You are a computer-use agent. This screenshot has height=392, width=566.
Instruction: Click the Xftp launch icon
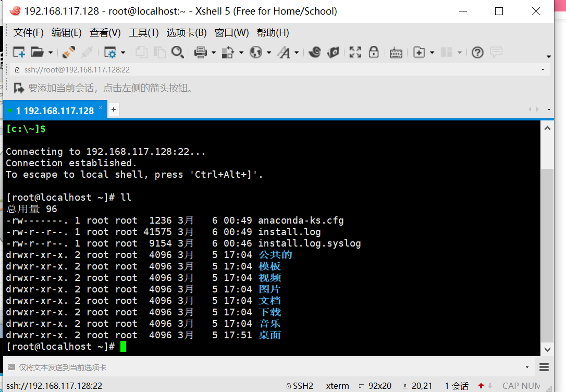pos(333,52)
